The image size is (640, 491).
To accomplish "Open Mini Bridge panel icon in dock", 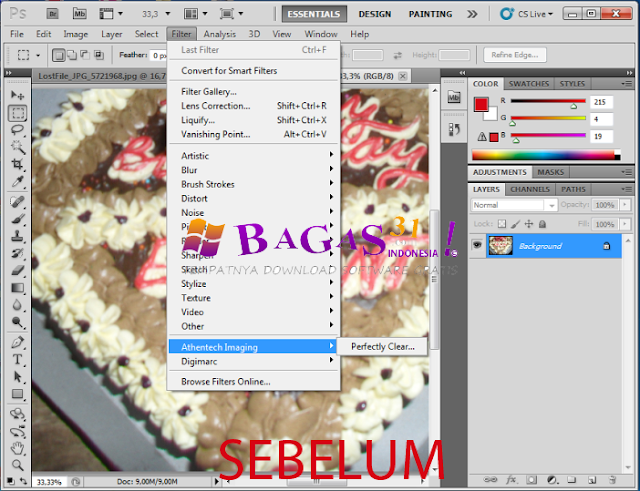I will pyautogui.click(x=453, y=97).
